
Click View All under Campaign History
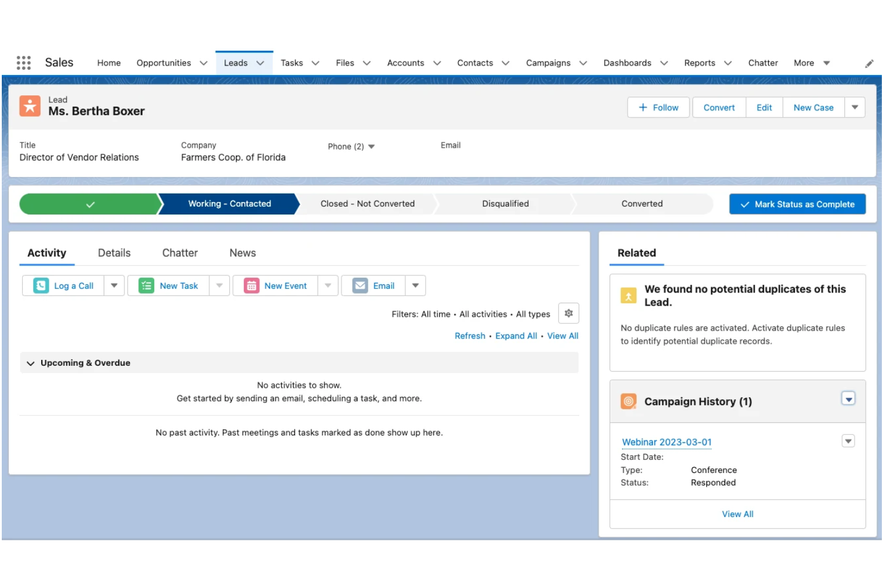(738, 514)
